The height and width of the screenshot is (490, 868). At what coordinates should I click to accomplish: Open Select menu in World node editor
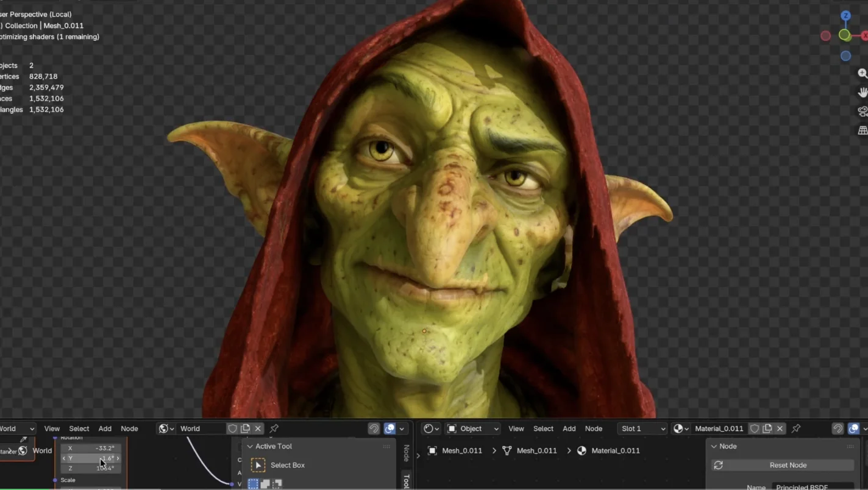79,428
